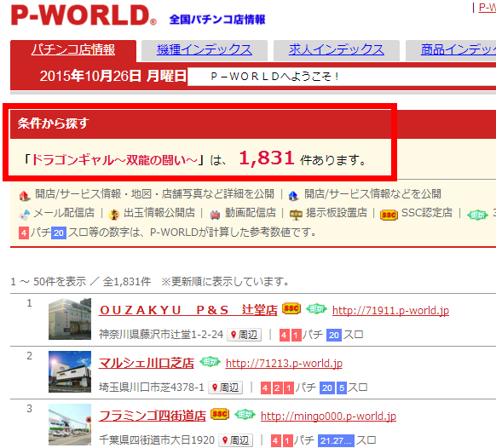Open http://71213.p-world.jp link
The width and height of the screenshot is (496, 448).
pyautogui.click(x=284, y=364)
